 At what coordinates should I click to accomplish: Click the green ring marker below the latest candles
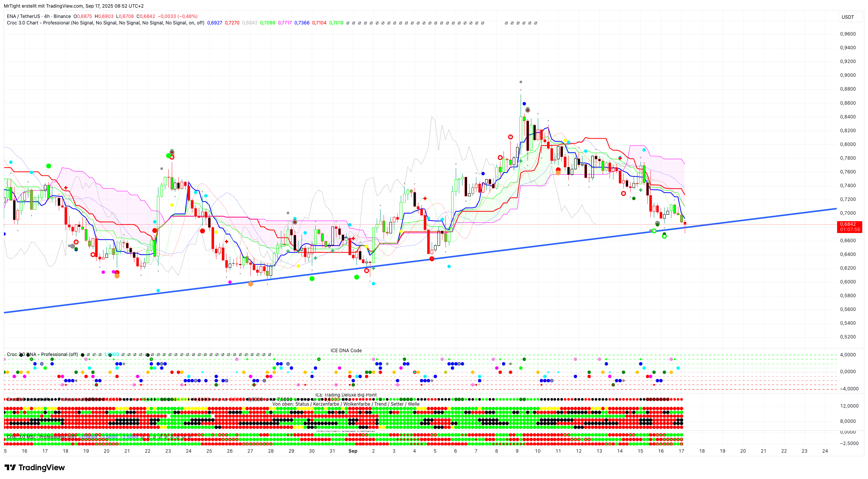[x=664, y=236]
